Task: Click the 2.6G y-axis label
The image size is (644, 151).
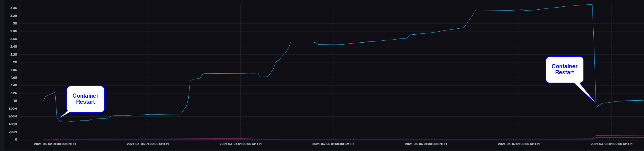Action: 14,39
